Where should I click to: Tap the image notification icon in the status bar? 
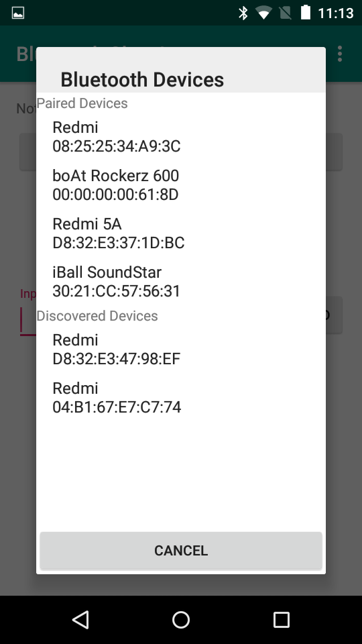[x=18, y=13]
